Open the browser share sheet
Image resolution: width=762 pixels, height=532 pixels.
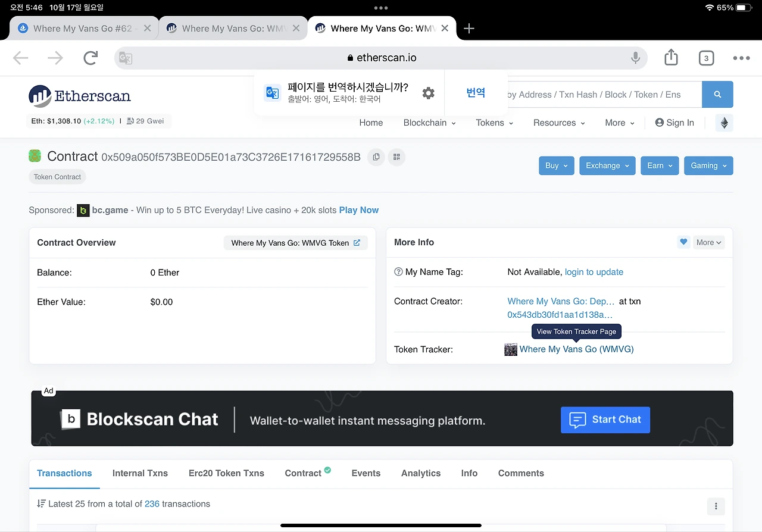tap(671, 57)
